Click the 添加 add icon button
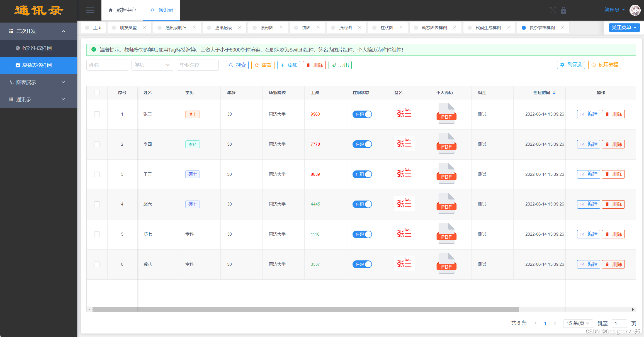Viewport: 644px width, 337px height. click(288, 65)
